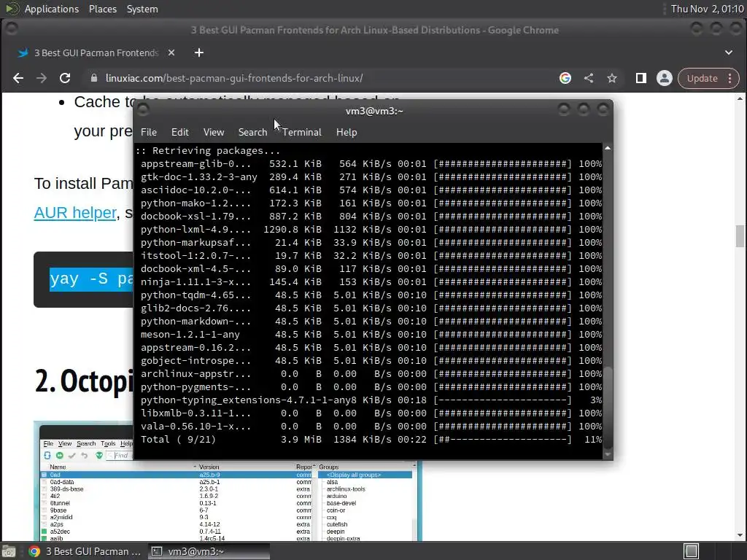Open terminal View menu
Image resolution: width=747 pixels, height=560 pixels.
(214, 132)
